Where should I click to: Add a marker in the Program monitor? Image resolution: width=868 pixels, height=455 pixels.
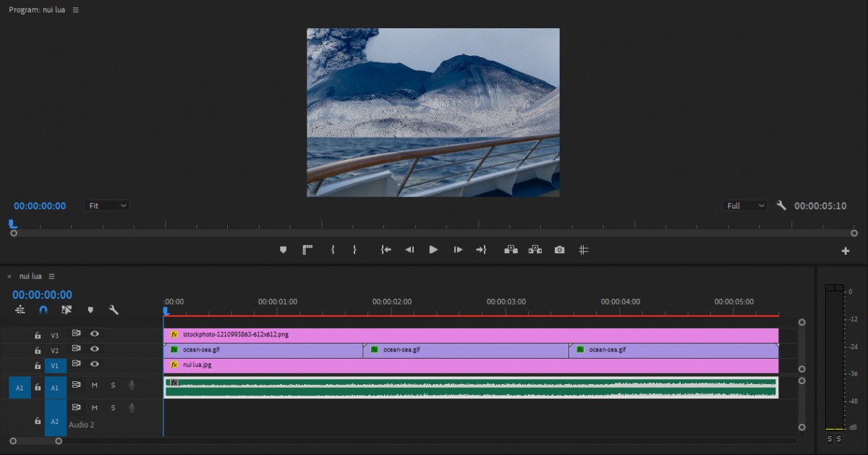pyautogui.click(x=283, y=250)
